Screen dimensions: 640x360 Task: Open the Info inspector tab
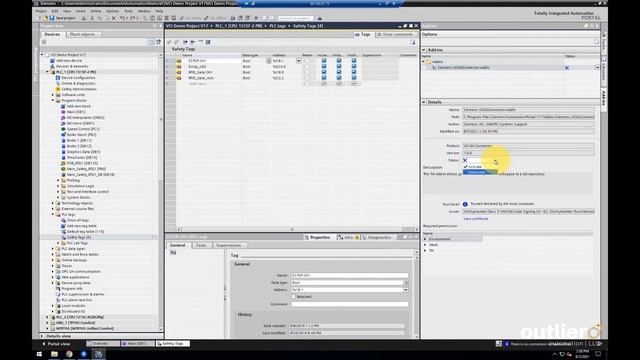pos(348,237)
